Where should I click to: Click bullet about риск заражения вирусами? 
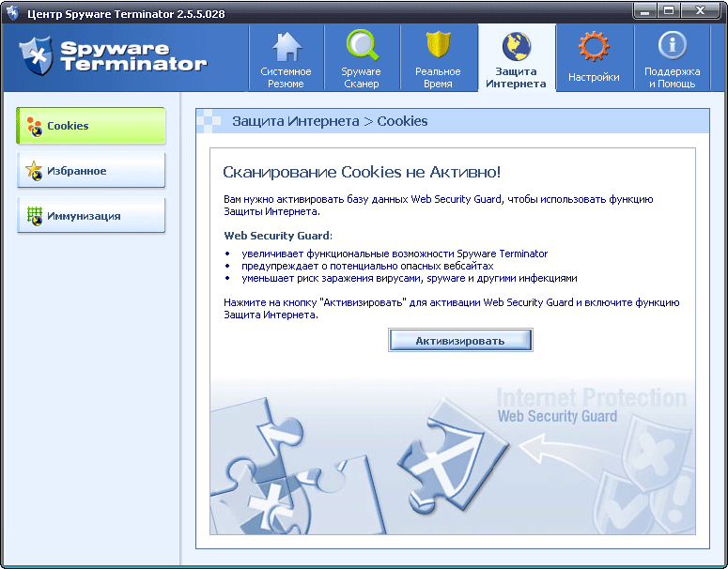pos(409,279)
